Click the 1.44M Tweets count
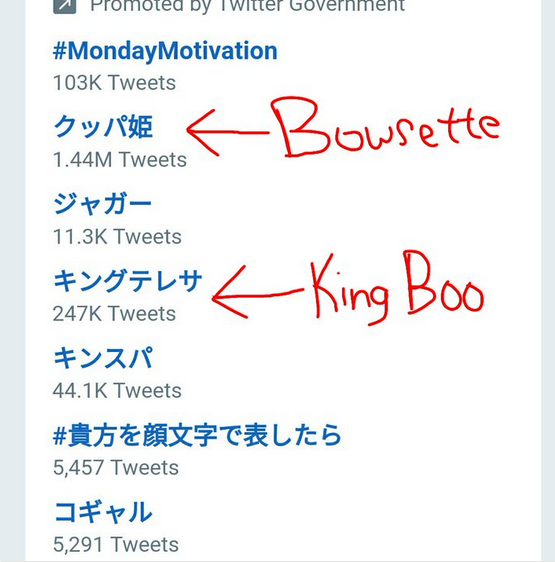Screen dimensions: 555x562 tap(120, 159)
